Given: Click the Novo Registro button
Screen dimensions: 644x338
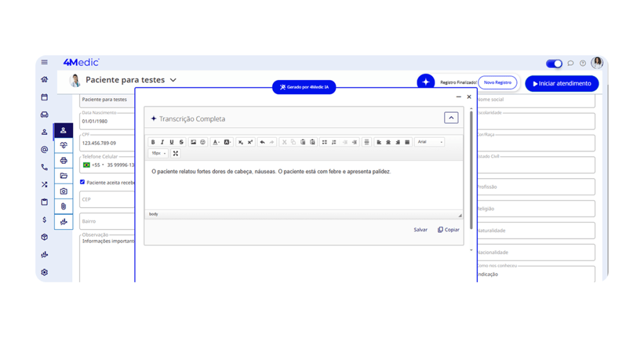Looking at the screenshot, I should 497,82.
